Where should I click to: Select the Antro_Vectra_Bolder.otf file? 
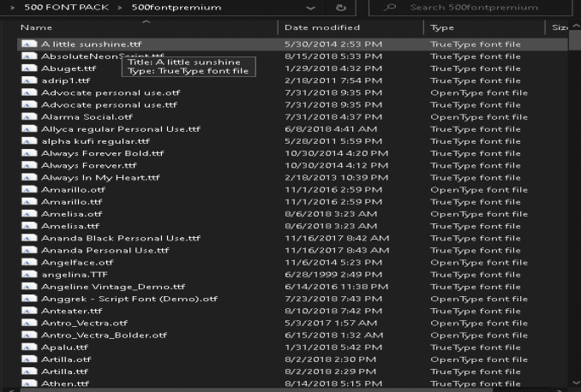point(104,336)
